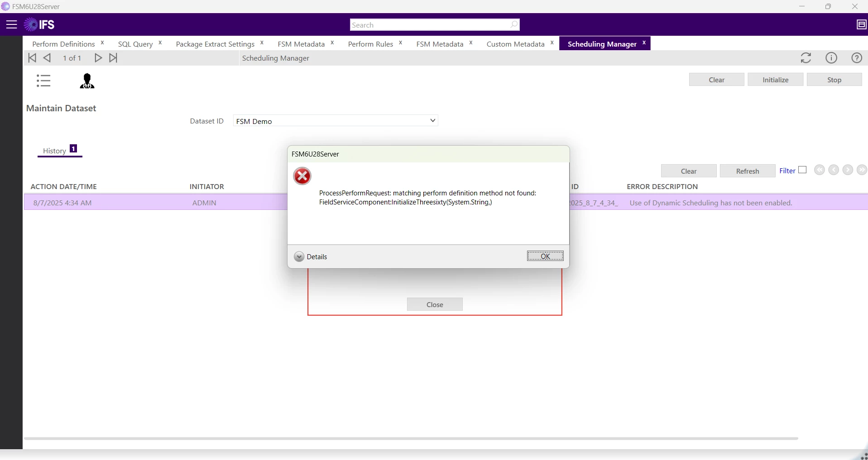Screen dimensions: 868x460
Task: Click the Refresh button in History
Action: 748,171
